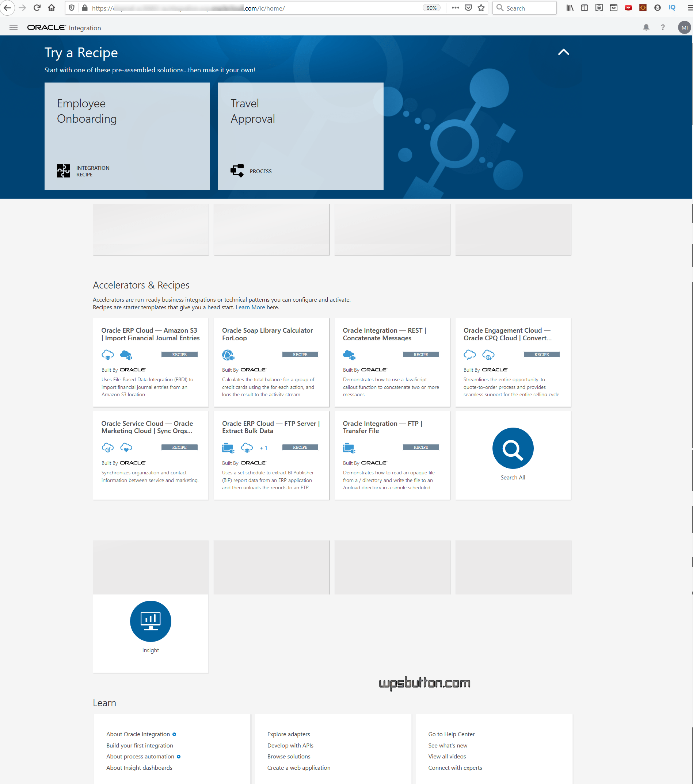The width and height of the screenshot is (693, 784).
Task: Open the REST Concatenate Messages recipe
Action: tap(392, 362)
